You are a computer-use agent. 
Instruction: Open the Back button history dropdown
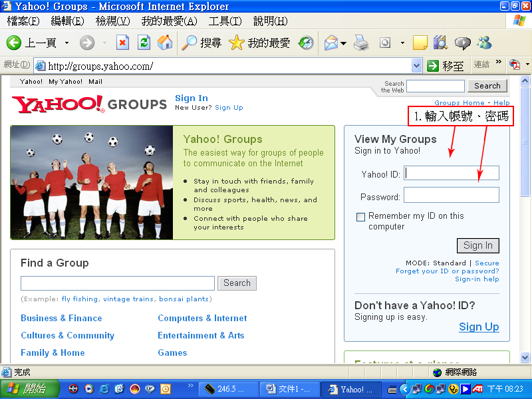(66, 43)
